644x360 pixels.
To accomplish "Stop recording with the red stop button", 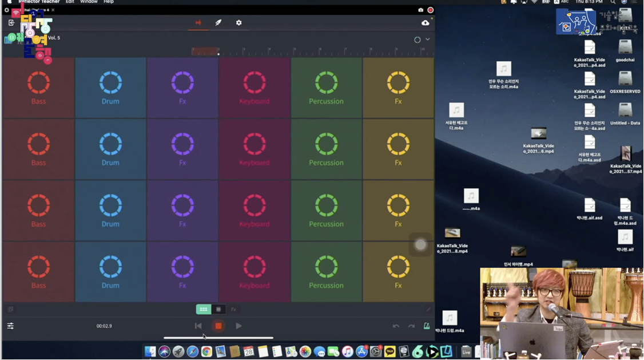I will point(218,326).
